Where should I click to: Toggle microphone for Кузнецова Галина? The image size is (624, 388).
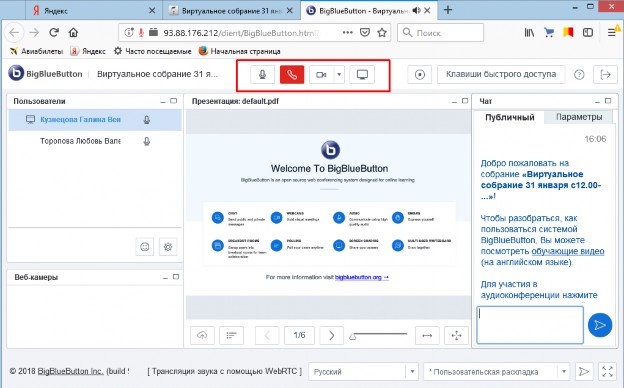coord(147,120)
